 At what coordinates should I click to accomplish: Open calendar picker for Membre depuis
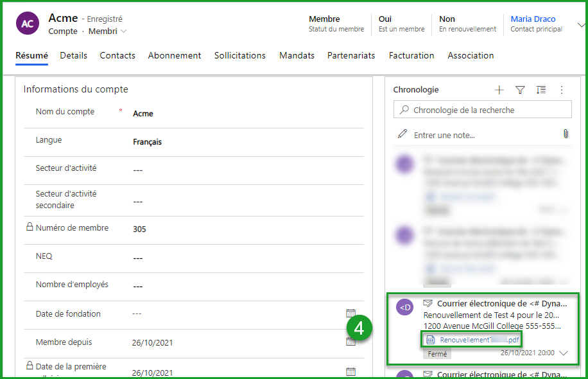tap(350, 342)
